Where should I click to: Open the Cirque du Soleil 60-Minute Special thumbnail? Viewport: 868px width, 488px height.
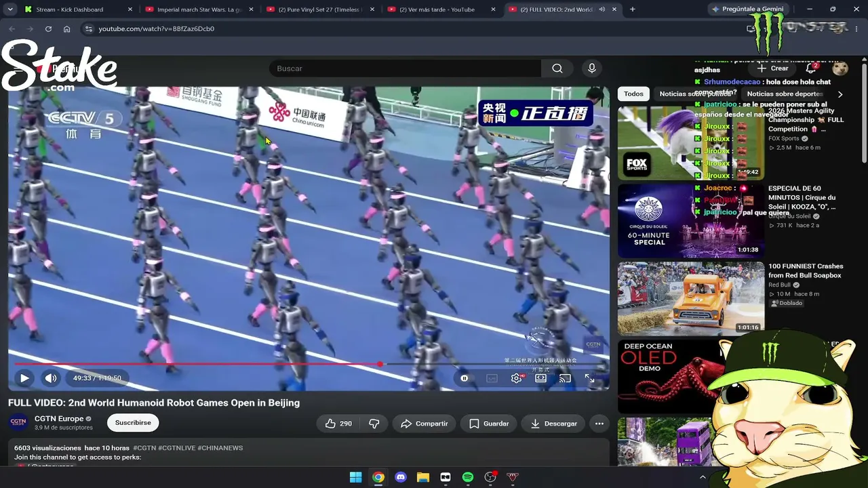[x=691, y=221]
